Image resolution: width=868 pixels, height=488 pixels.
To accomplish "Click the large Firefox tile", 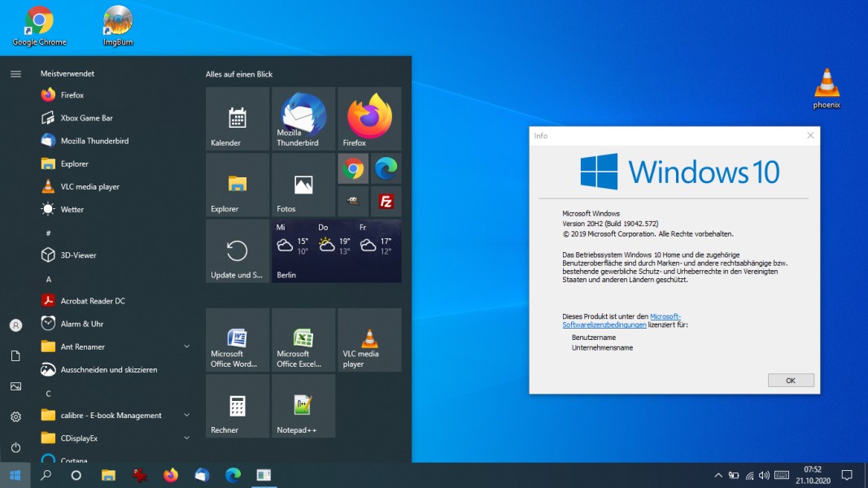I will [x=370, y=119].
